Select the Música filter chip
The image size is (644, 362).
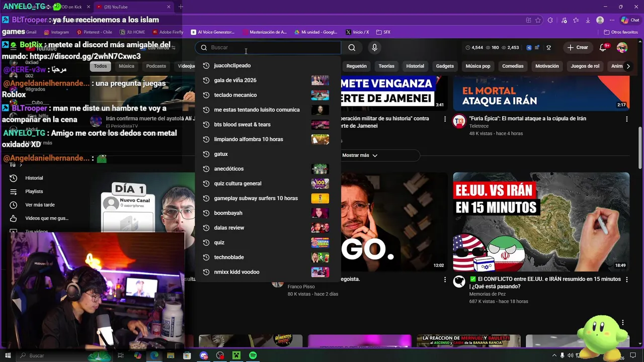[x=126, y=66]
